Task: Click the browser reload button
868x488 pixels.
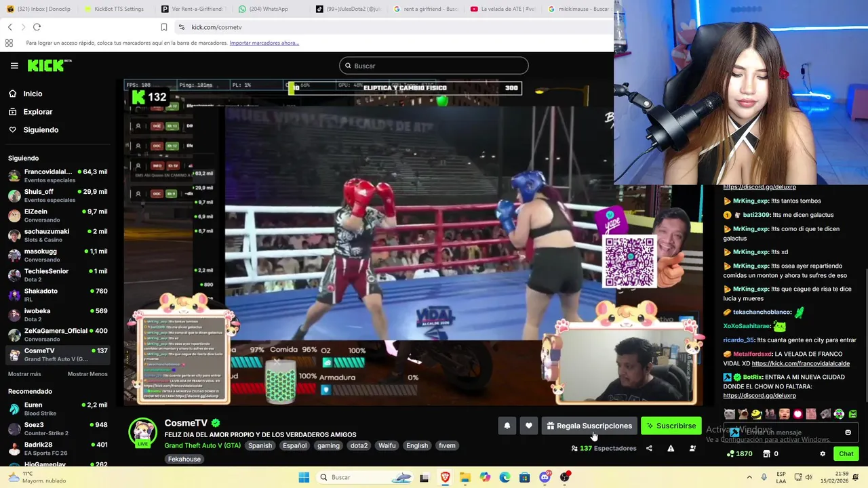Action: tap(37, 27)
